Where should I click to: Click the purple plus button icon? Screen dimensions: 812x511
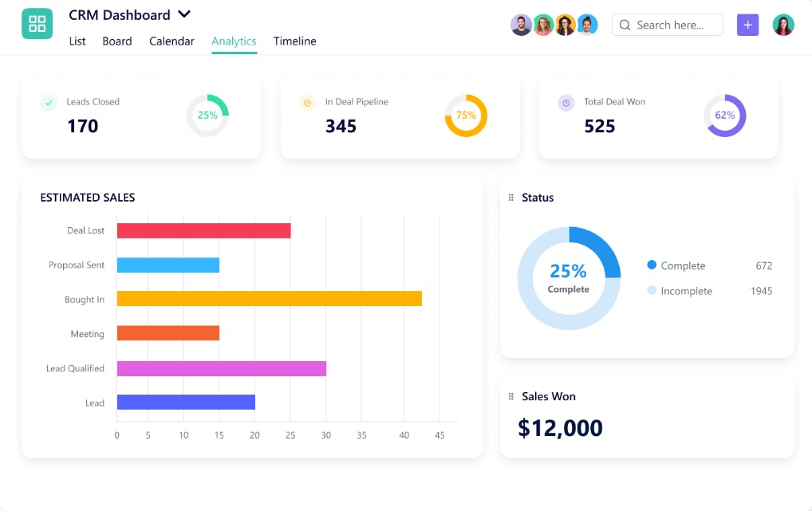747,25
